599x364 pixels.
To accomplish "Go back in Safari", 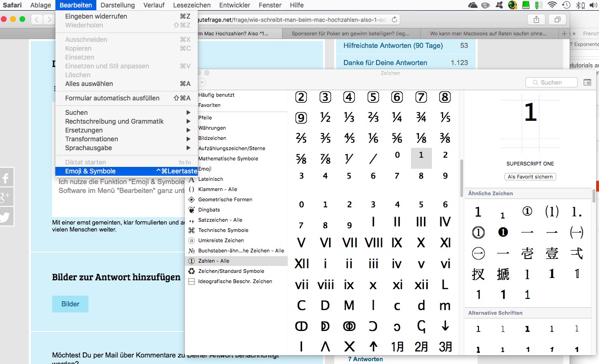I will pyautogui.click(x=37, y=20).
